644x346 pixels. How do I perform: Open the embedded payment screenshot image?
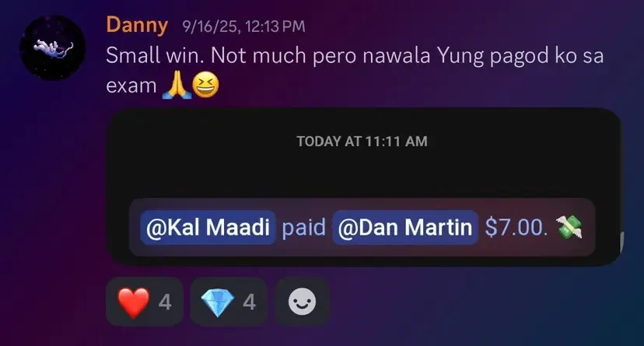[x=363, y=187]
